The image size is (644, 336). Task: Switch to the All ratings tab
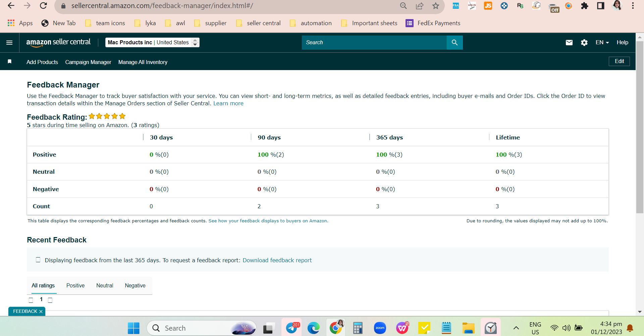43,285
